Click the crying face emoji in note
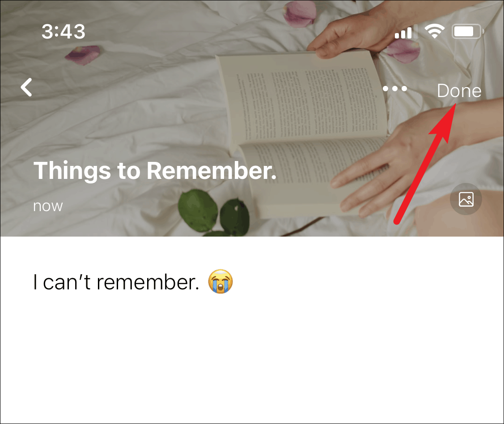Viewport: 504px width, 424px height. pos(220,281)
